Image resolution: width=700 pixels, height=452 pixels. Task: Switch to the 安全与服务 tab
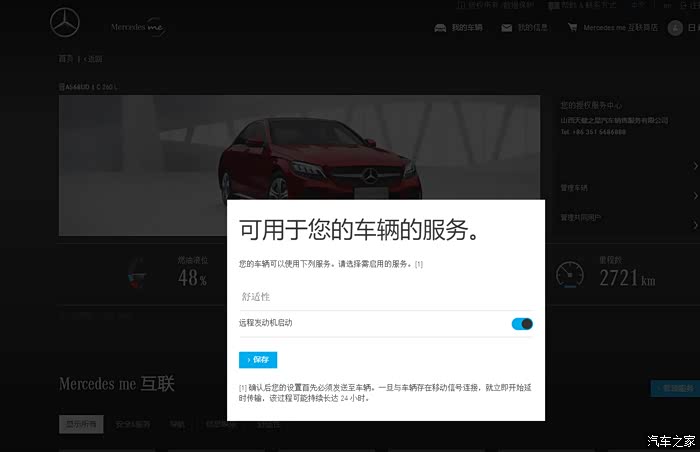point(133,424)
